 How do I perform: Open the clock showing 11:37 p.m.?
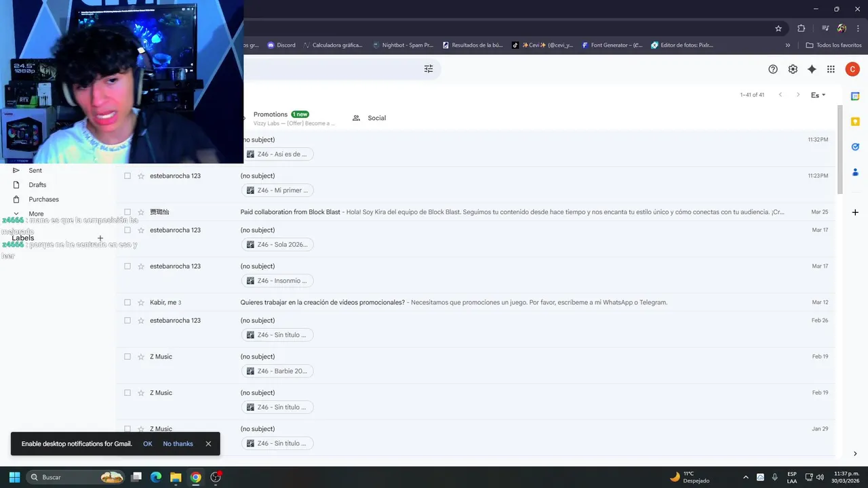point(846,477)
